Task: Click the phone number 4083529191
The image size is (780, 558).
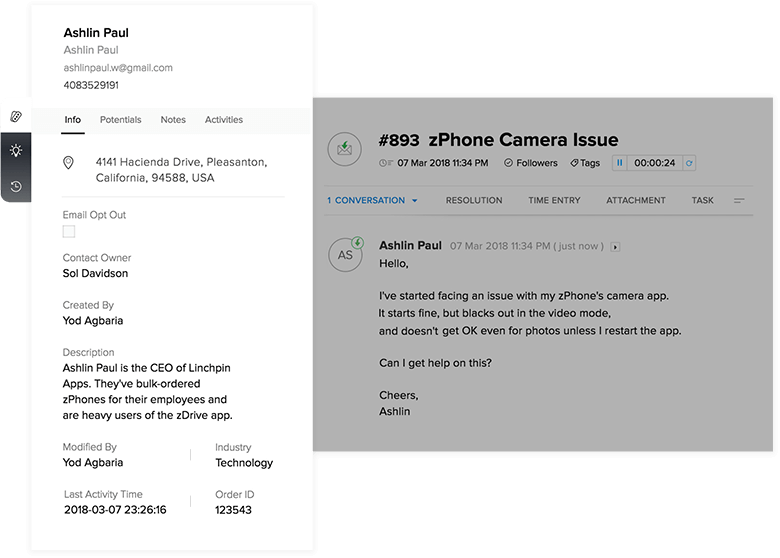Action: pyautogui.click(x=91, y=85)
